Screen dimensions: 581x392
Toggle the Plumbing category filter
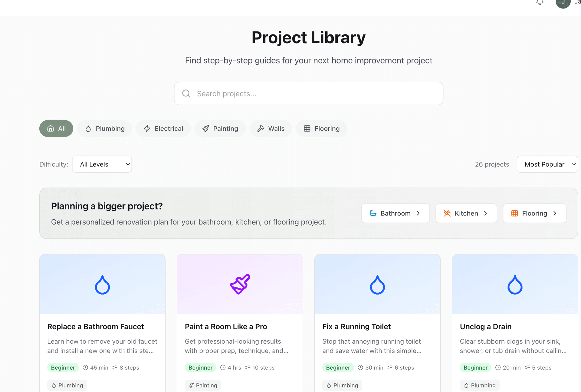tap(104, 128)
